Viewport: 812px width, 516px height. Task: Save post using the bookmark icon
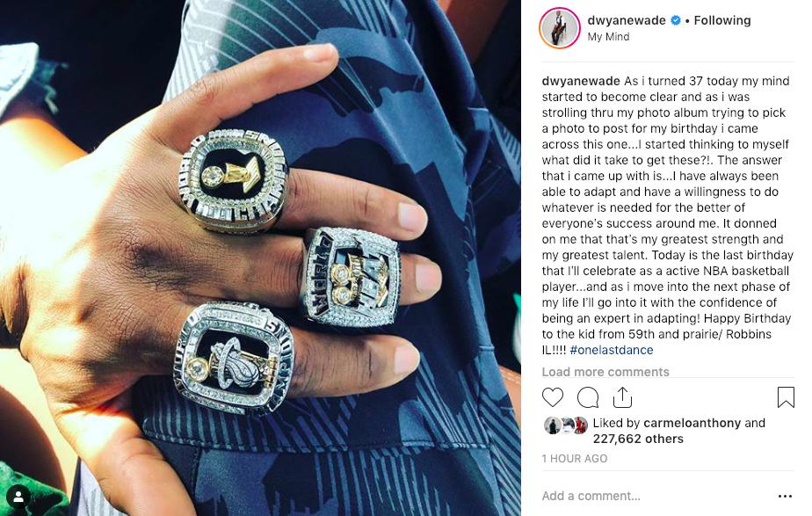[786, 397]
